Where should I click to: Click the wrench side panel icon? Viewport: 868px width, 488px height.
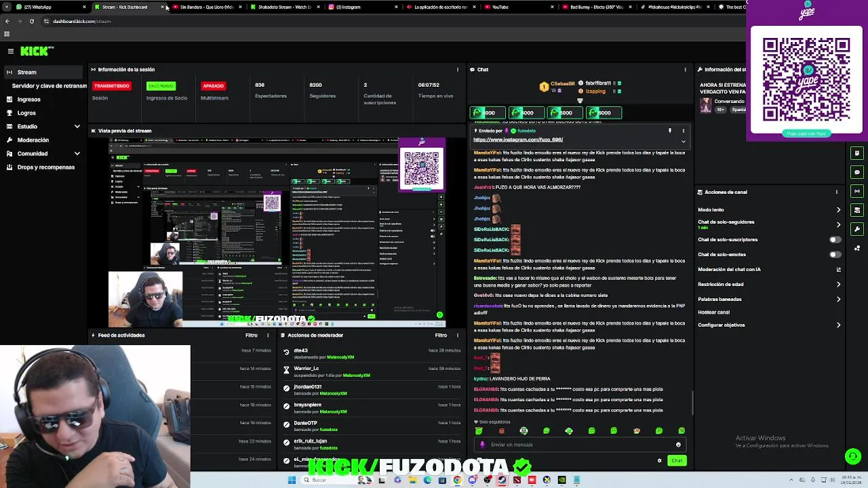click(857, 229)
